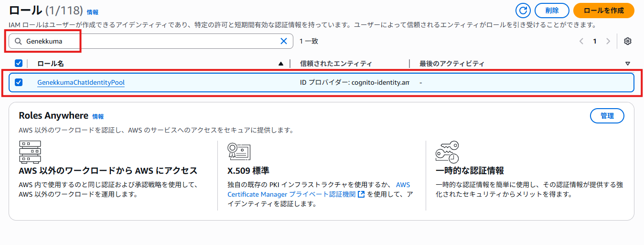
Task: Click the '1 一致' match count text
Action: click(309, 41)
